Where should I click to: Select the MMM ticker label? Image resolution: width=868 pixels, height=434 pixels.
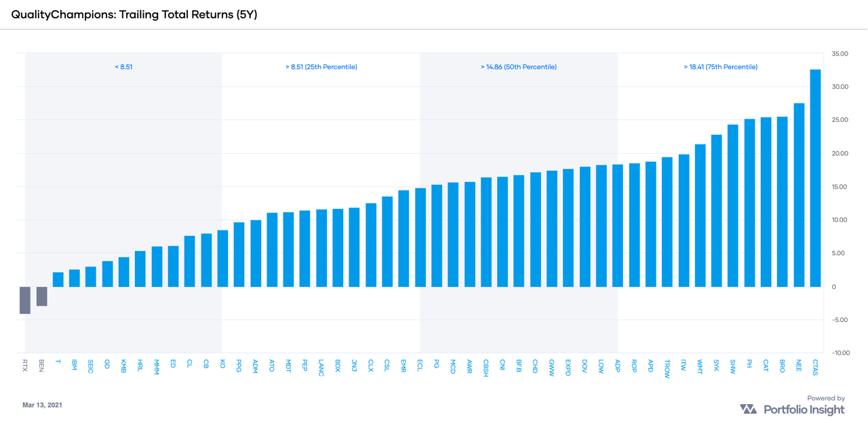point(157,367)
